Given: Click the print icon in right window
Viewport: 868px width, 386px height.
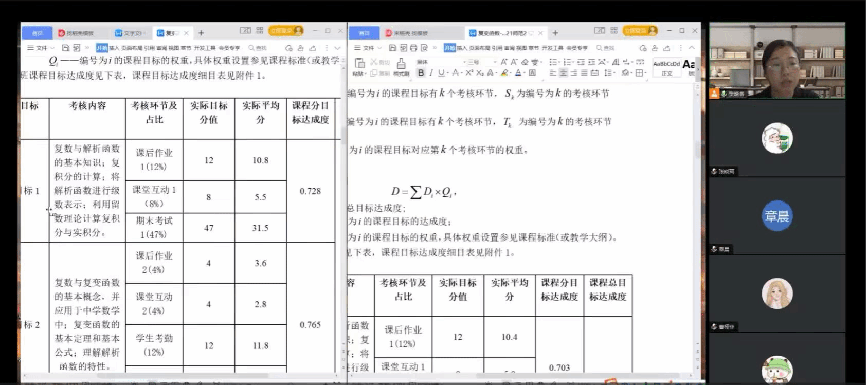Looking at the screenshot, I should pos(413,48).
